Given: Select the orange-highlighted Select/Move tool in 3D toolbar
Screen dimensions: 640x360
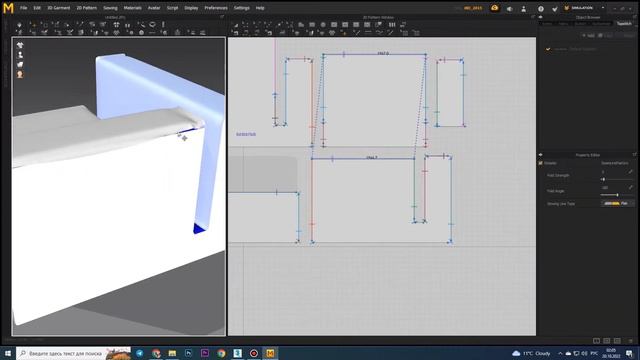Looking at the screenshot, I should pyautogui.click(x=33, y=25).
